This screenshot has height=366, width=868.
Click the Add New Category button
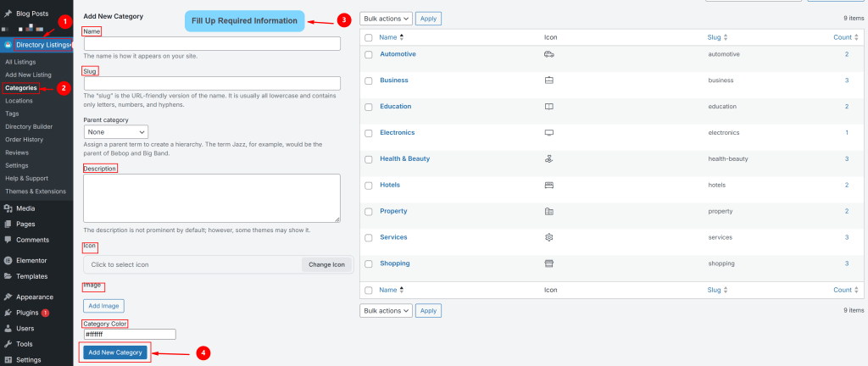click(x=115, y=352)
